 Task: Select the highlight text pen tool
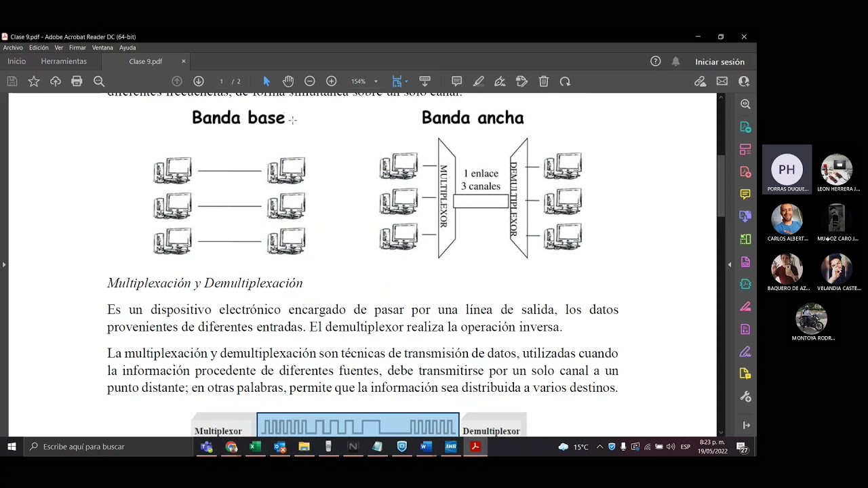[x=479, y=81]
